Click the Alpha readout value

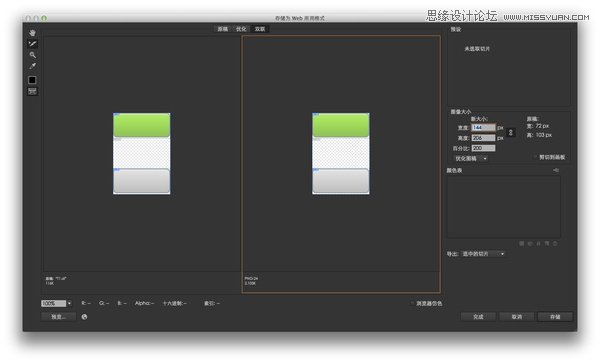pyautogui.click(x=144, y=303)
